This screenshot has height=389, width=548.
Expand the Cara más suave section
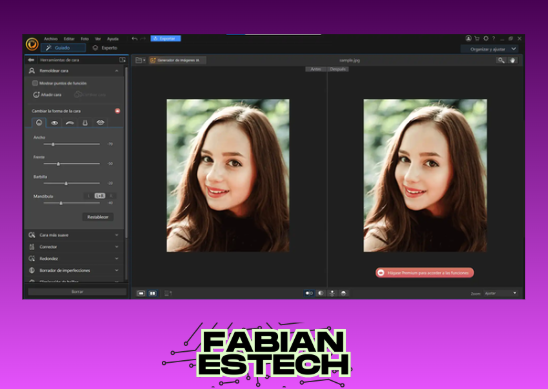116,235
